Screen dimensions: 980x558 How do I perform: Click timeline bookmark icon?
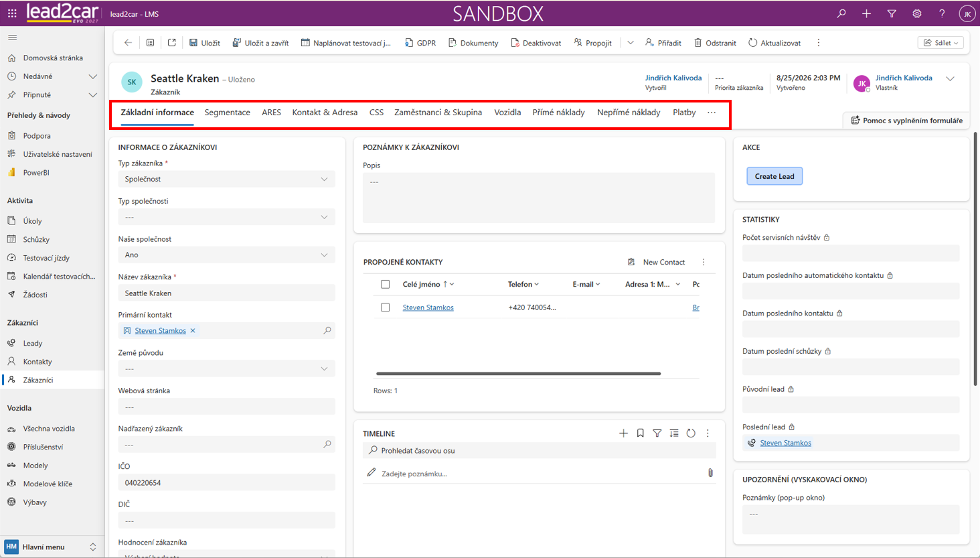pos(641,433)
